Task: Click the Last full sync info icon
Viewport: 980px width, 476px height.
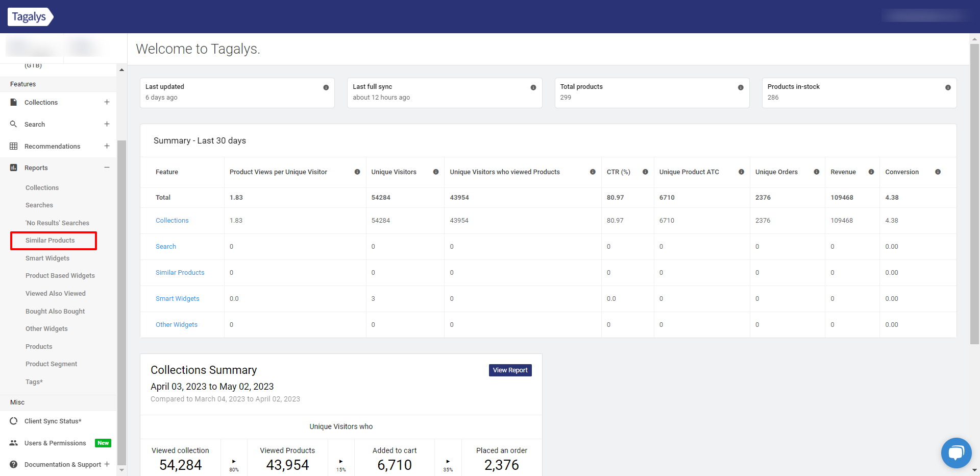Action: pos(533,87)
